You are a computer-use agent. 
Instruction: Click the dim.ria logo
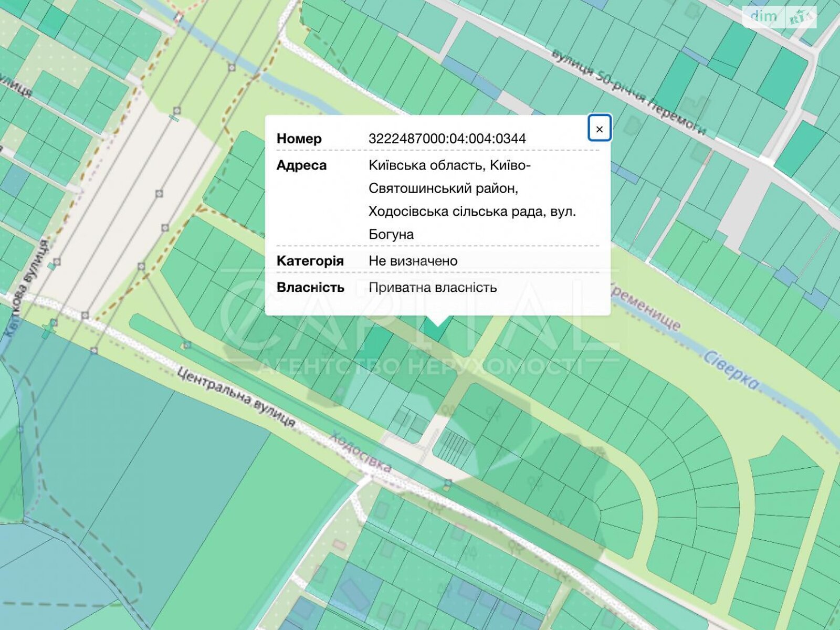point(780,17)
